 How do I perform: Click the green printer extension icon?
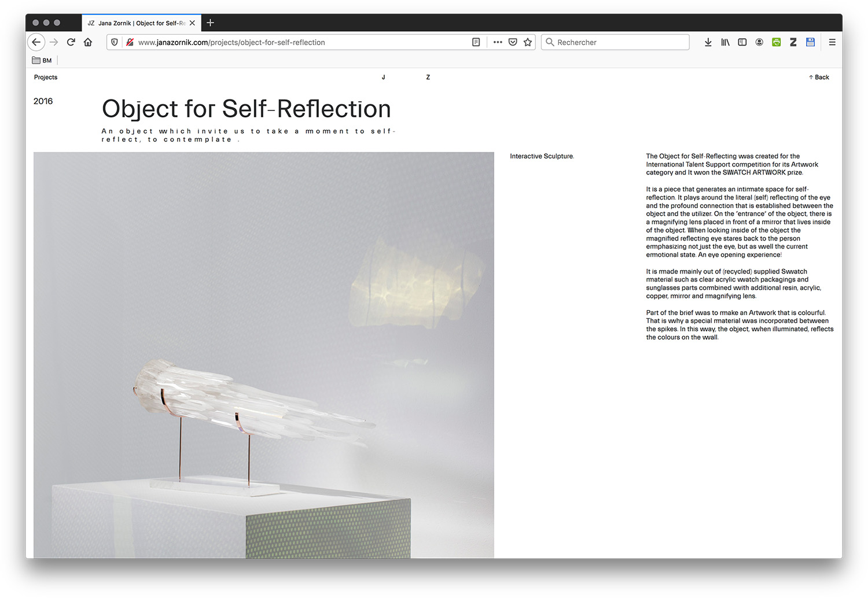coord(777,42)
